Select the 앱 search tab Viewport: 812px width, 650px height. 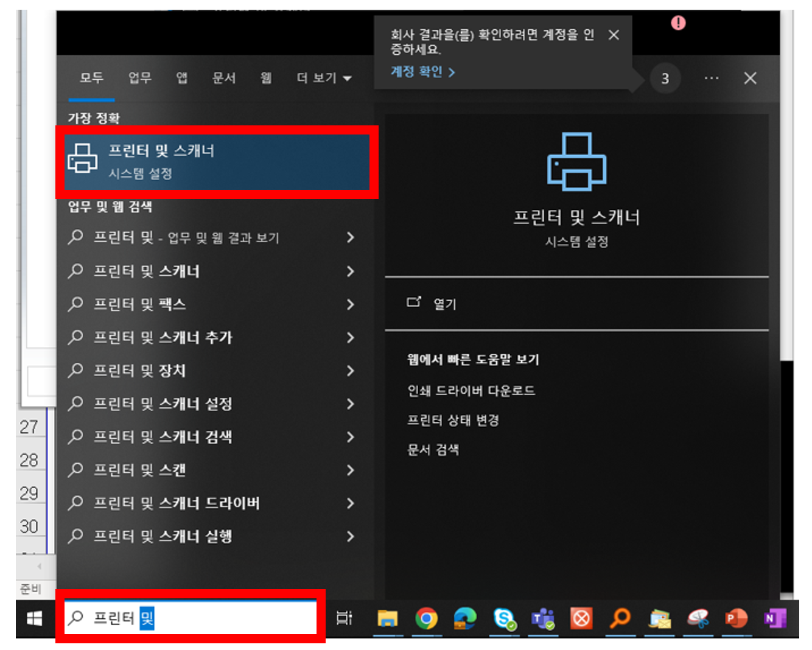coord(181,78)
